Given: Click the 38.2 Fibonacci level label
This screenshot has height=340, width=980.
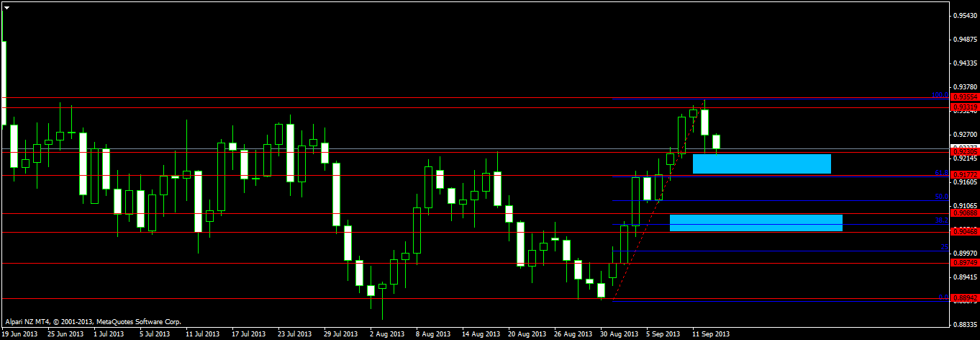Looking at the screenshot, I should (x=940, y=220).
